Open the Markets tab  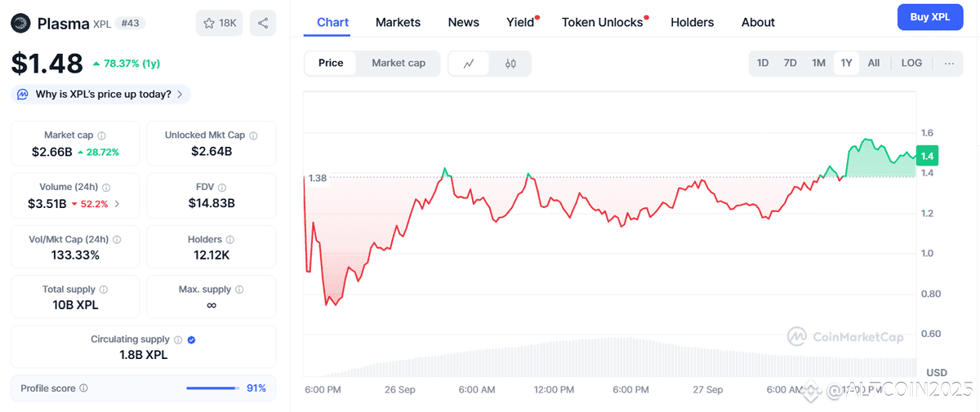[398, 22]
